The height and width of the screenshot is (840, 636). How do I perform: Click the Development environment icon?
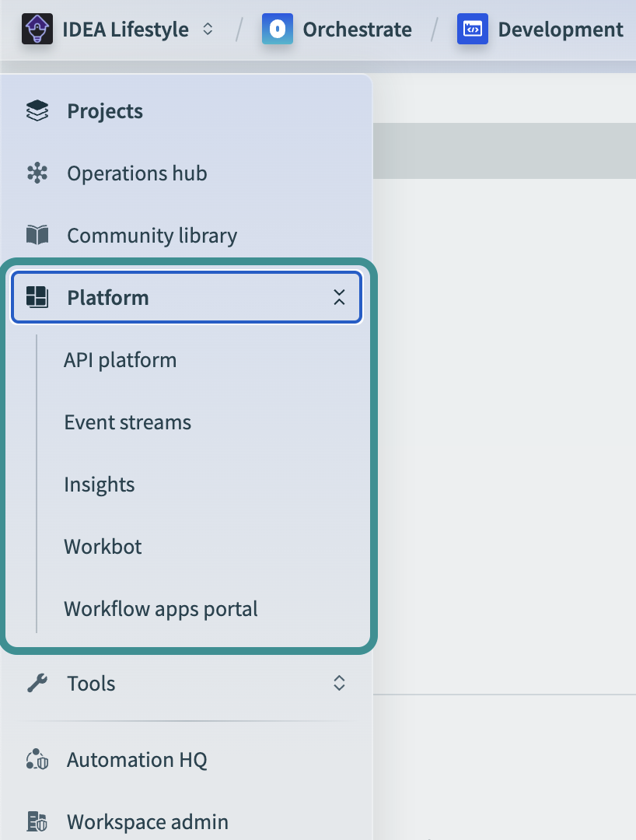473,29
